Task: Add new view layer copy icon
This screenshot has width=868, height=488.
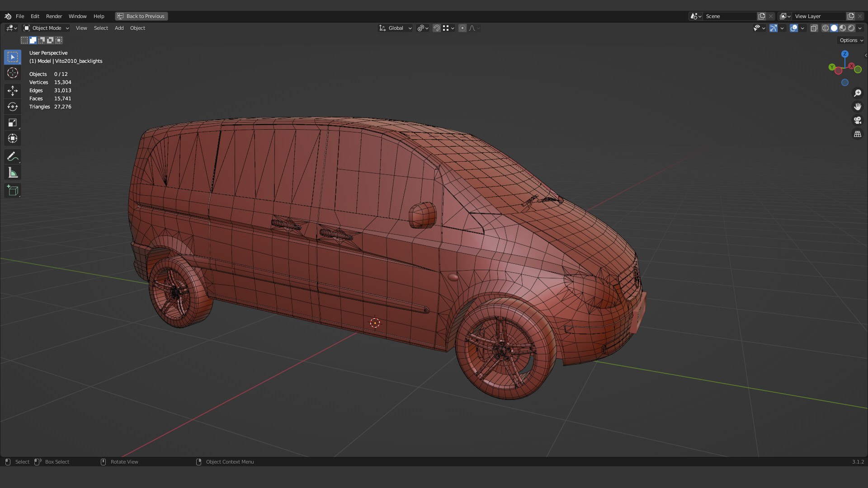Action: click(851, 16)
